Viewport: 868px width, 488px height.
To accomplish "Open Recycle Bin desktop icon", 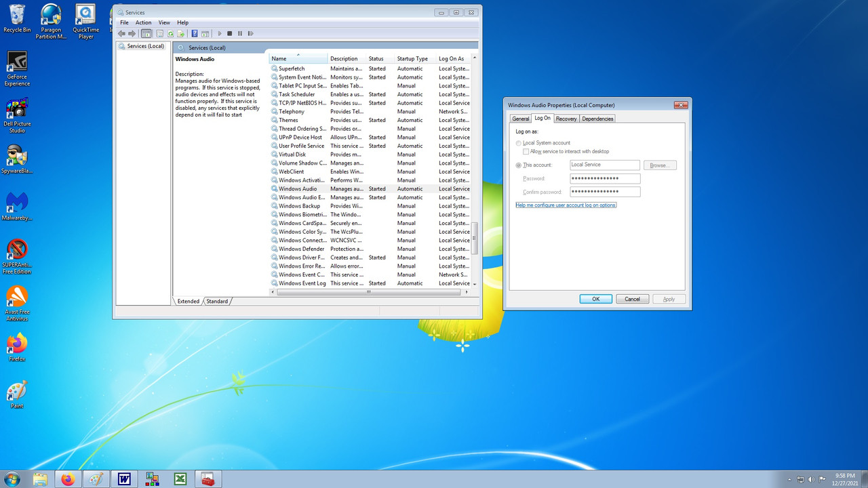I will click(x=17, y=18).
